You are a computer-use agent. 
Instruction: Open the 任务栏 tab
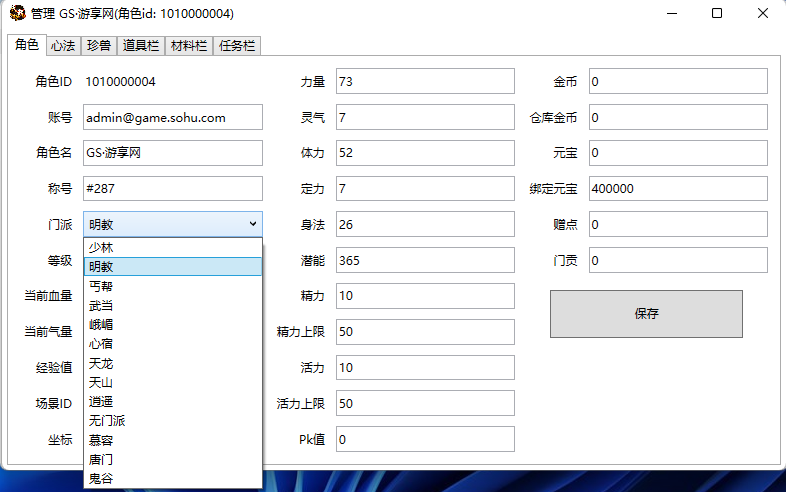click(x=236, y=46)
